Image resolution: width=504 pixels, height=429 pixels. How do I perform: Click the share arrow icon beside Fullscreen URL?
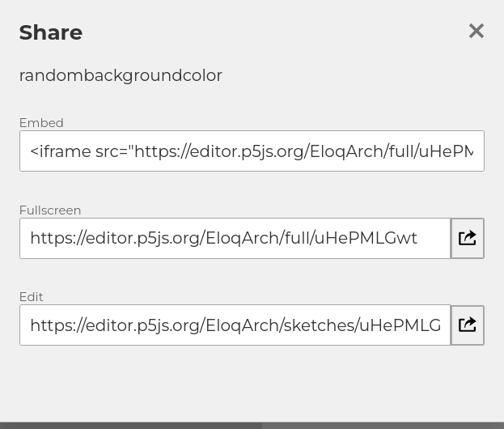coord(468,238)
